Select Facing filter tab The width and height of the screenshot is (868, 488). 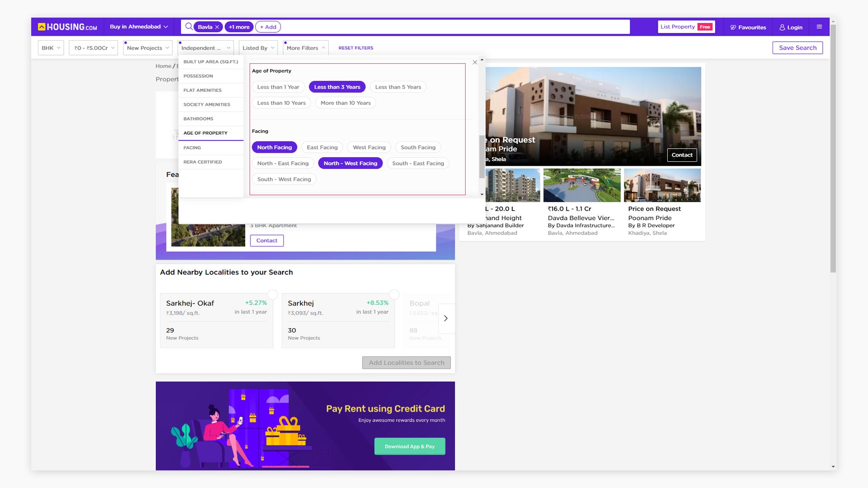[211, 148]
